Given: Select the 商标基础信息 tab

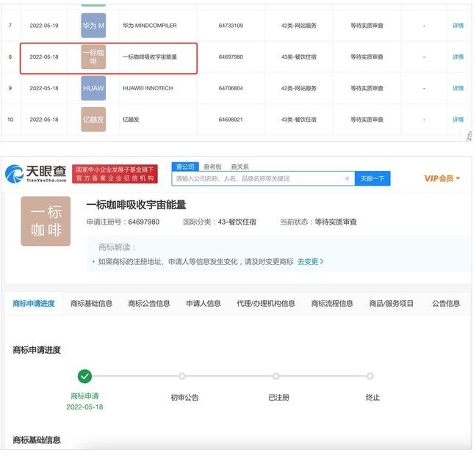Looking at the screenshot, I should [x=91, y=303].
